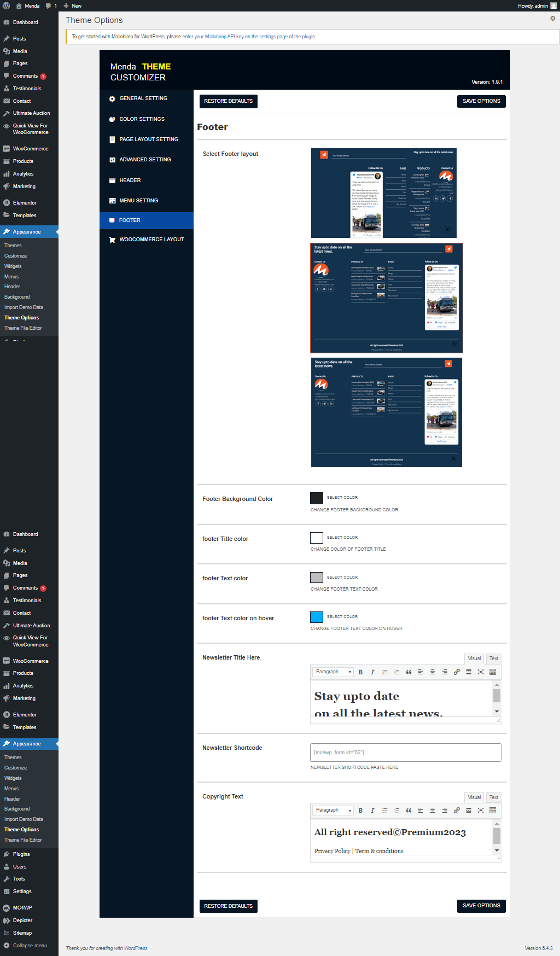Click italic icon in Copyright Text editor
This screenshot has width=560, height=956.
(372, 811)
